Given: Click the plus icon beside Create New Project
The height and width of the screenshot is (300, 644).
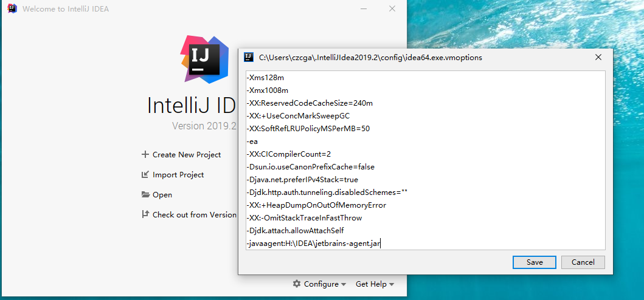Looking at the screenshot, I should click(x=145, y=154).
